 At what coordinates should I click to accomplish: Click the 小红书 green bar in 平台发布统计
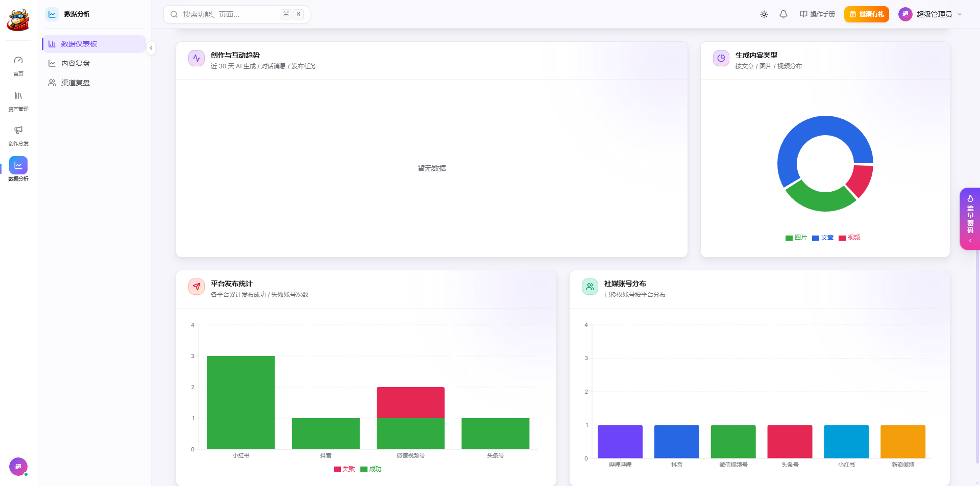241,402
